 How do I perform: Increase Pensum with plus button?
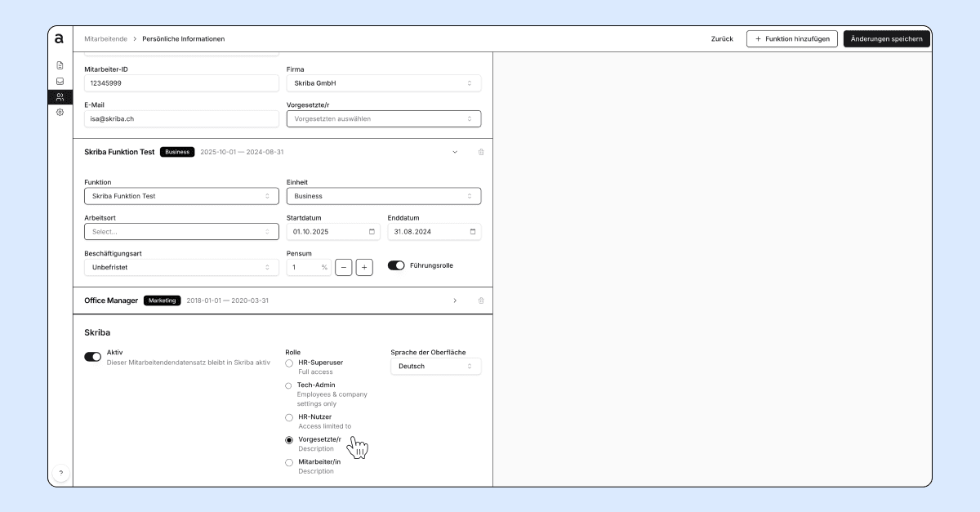pos(364,267)
